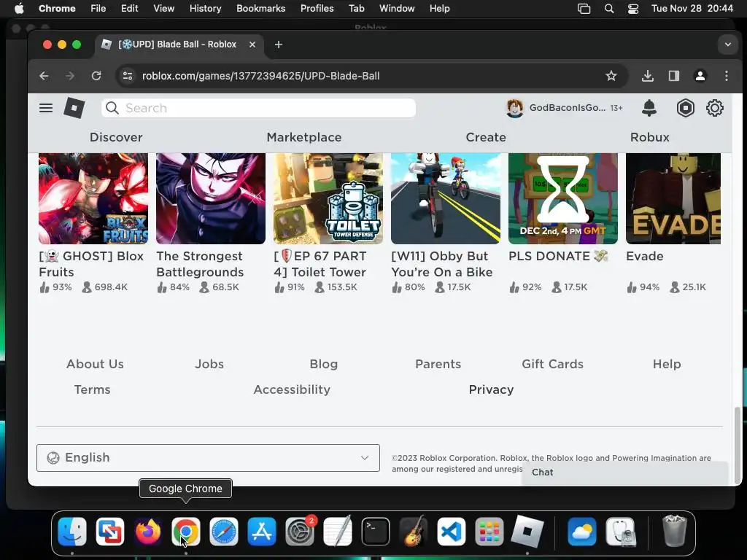Click the Roblox logo home icon
Image resolution: width=747 pixels, height=560 pixels.
(x=74, y=108)
